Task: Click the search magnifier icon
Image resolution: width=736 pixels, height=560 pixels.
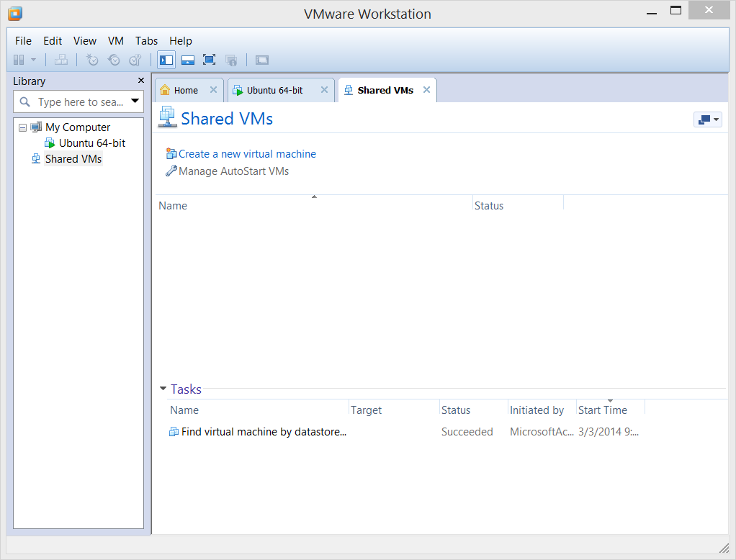Action: point(25,101)
